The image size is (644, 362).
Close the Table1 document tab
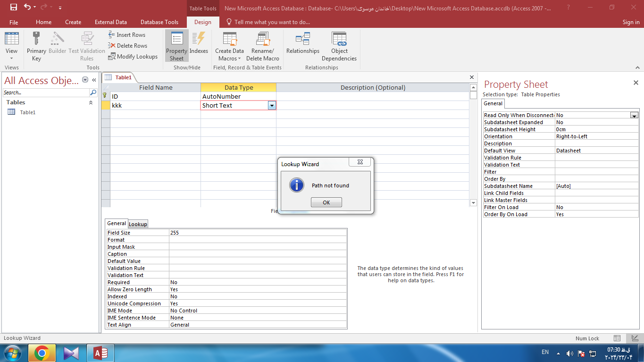coord(472,77)
